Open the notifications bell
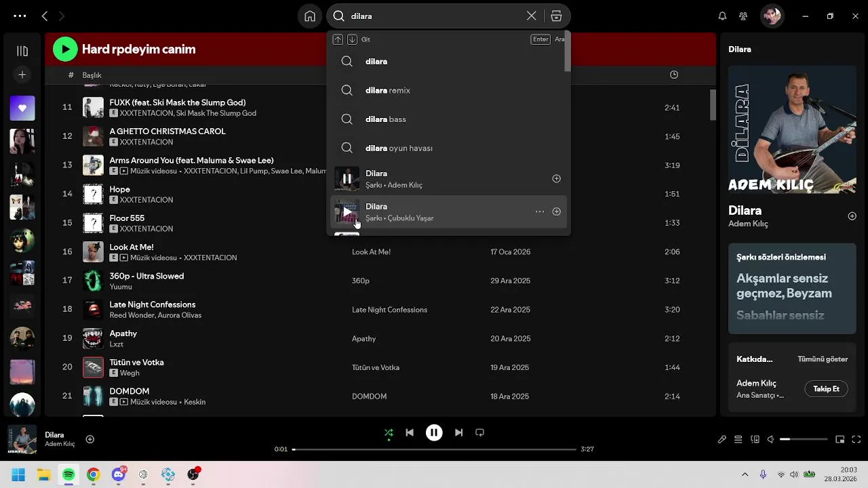This screenshot has height=488, width=868. coord(722,16)
